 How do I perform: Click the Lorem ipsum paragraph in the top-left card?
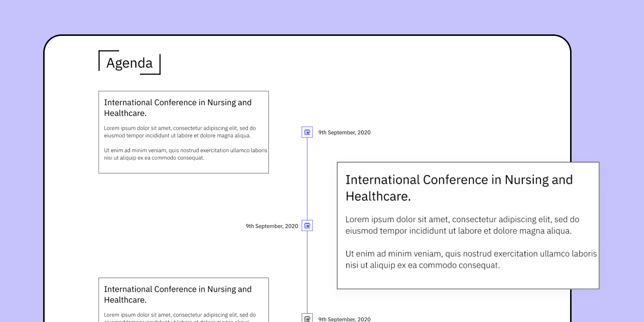tap(180, 132)
